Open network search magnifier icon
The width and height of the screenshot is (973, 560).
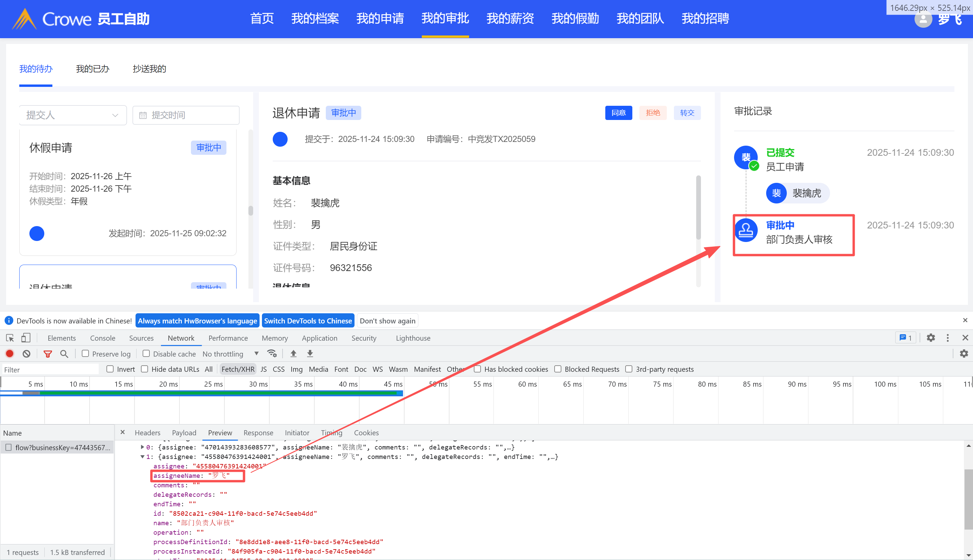click(64, 354)
